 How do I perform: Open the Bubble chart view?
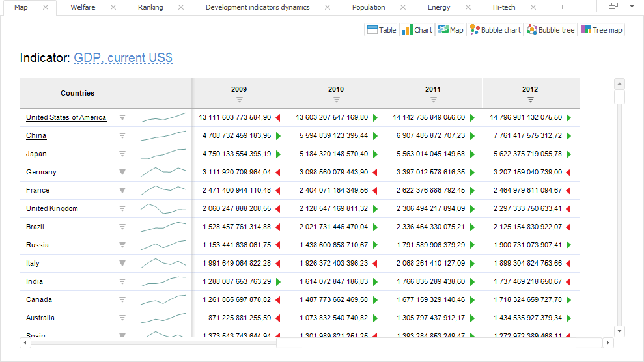point(495,30)
